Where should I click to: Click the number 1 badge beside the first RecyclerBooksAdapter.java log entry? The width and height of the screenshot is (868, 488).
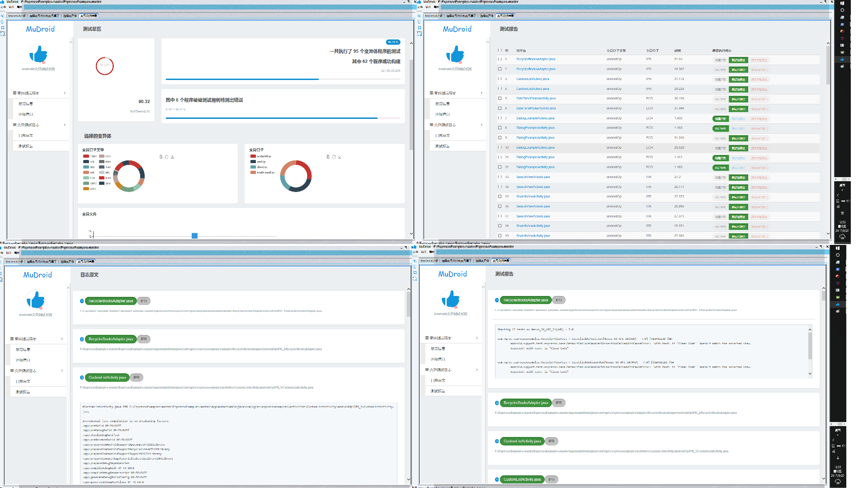[x=82, y=301]
